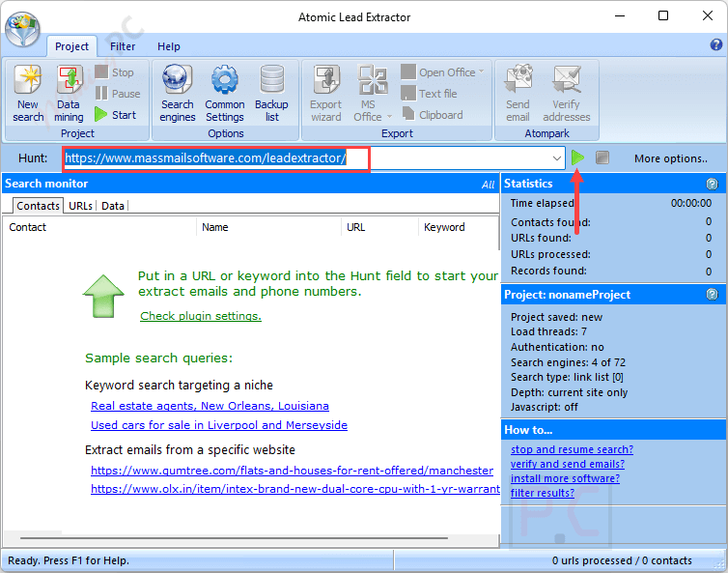This screenshot has width=728, height=573.
Task: Open the Help ribbon tab
Action: 169,46
